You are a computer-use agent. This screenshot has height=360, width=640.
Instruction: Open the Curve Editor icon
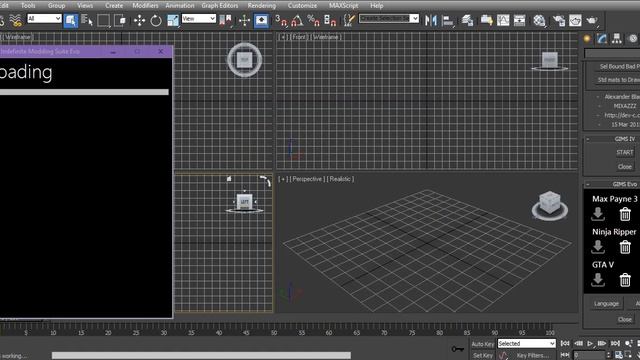(x=503, y=20)
